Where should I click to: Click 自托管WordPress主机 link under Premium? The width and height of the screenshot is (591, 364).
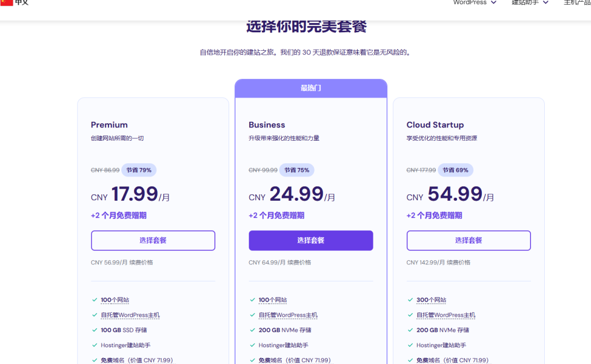click(132, 315)
